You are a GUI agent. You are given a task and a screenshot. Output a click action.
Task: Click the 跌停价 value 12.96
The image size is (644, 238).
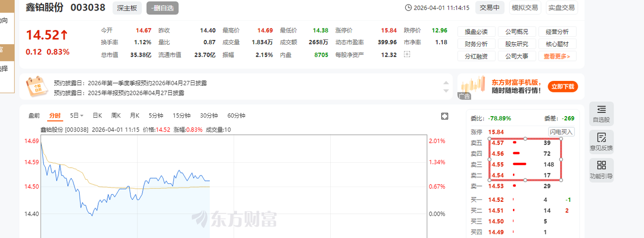[x=440, y=30]
